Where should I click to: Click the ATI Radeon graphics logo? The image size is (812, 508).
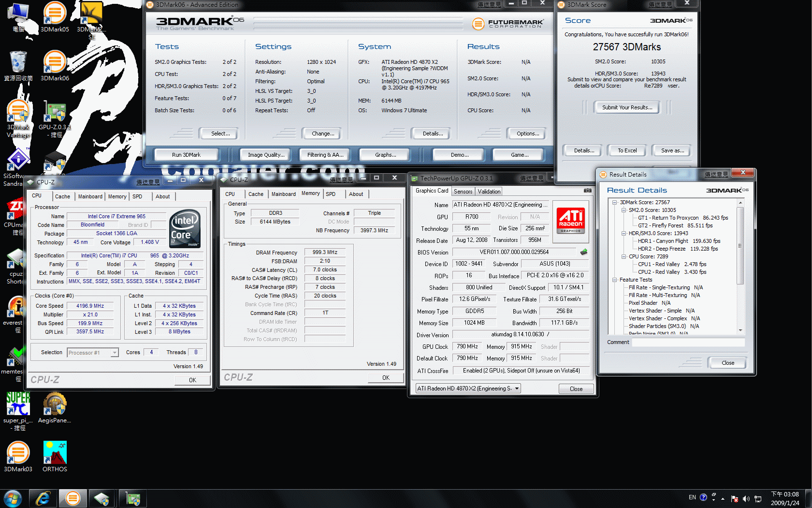[571, 221]
